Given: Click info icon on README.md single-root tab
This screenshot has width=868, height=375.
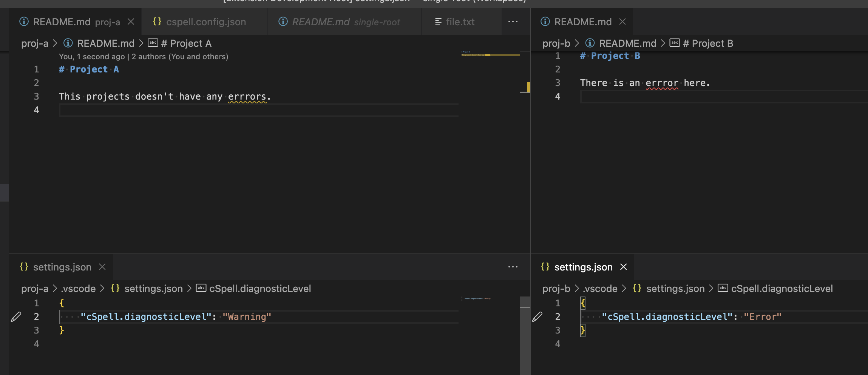Looking at the screenshot, I should coord(283,22).
